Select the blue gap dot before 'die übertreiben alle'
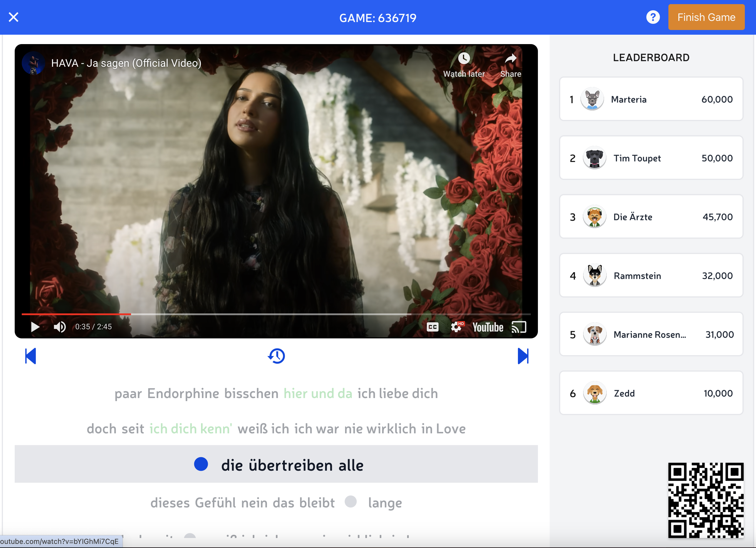The width and height of the screenshot is (756, 548). click(201, 464)
